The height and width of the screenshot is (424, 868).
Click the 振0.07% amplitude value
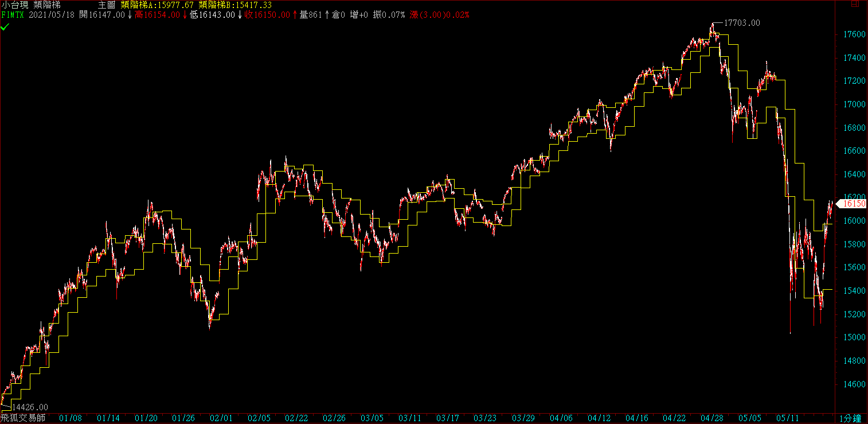click(x=389, y=15)
